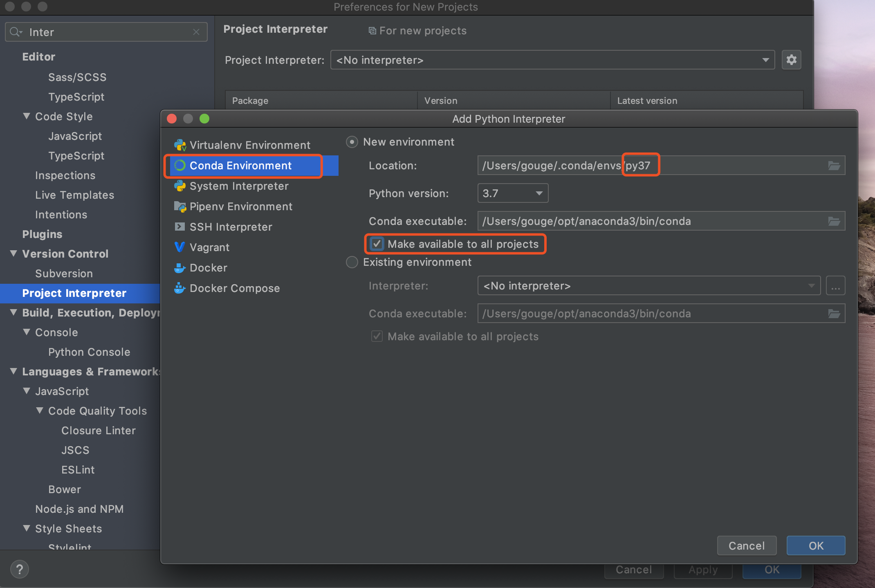Click Cancel to dismiss dialog

click(747, 545)
